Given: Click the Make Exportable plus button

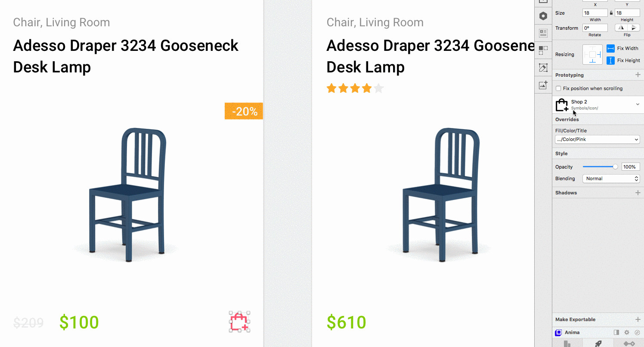Looking at the screenshot, I should (x=638, y=319).
